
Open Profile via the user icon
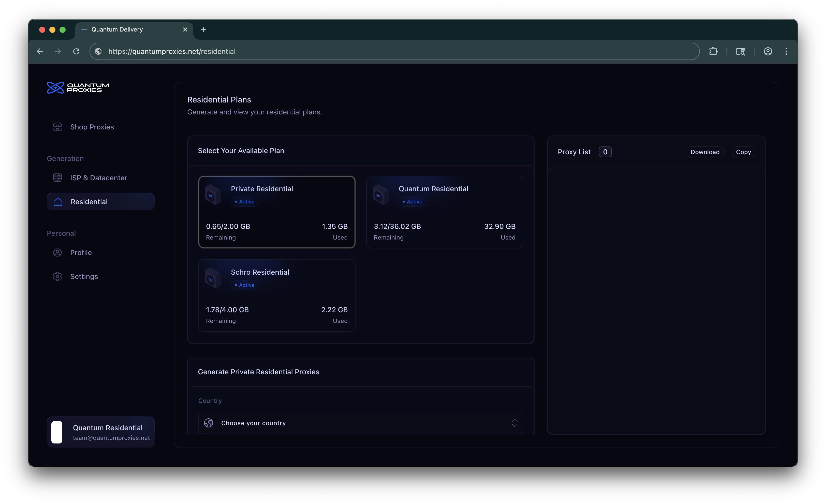tap(57, 252)
